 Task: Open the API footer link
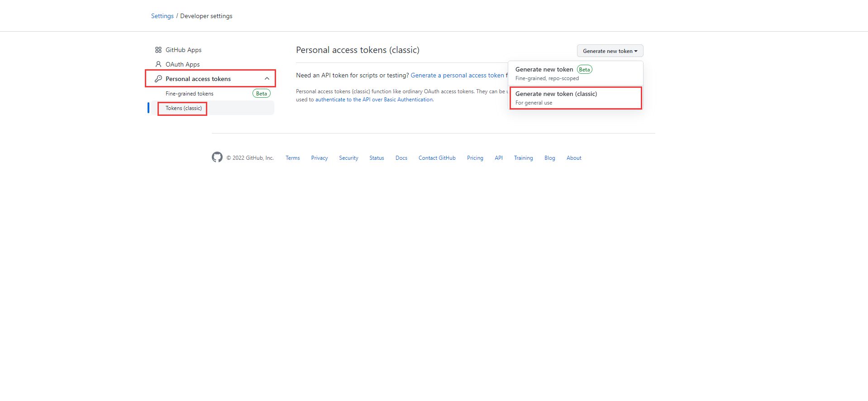[499, 158]
